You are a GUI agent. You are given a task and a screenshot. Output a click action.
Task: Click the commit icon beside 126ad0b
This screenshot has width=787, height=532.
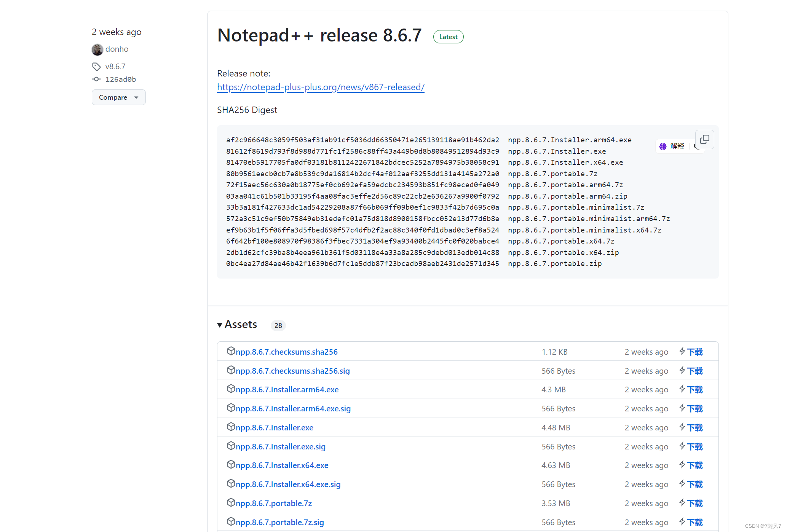(96, 79)
